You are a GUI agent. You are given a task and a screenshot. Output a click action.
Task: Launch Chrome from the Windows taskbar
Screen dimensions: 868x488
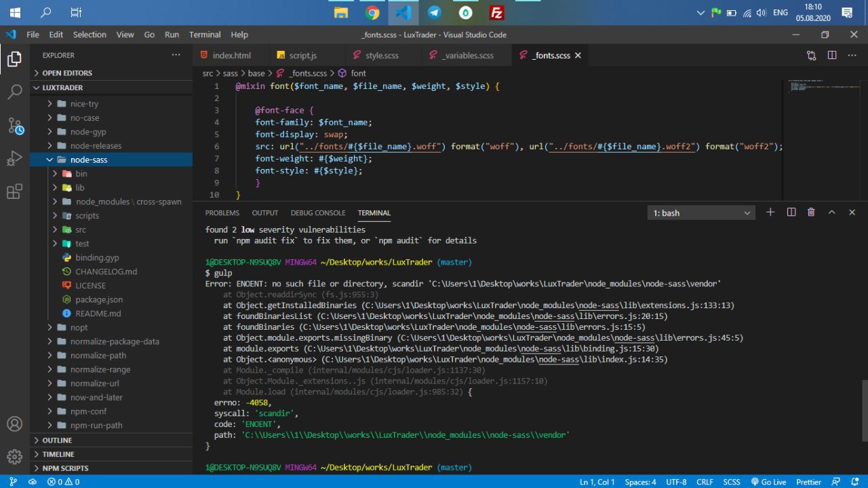[x=372, y=12]
